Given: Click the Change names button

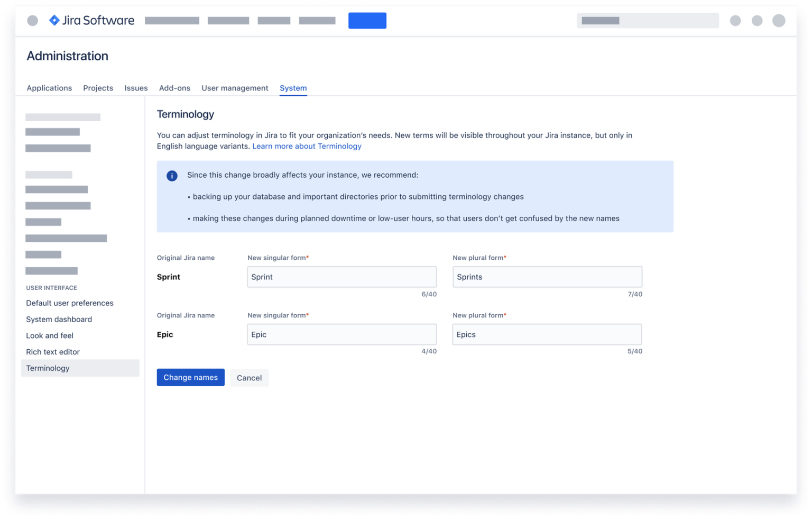Looking at the screenshot, I should click(x=190, y=377).
